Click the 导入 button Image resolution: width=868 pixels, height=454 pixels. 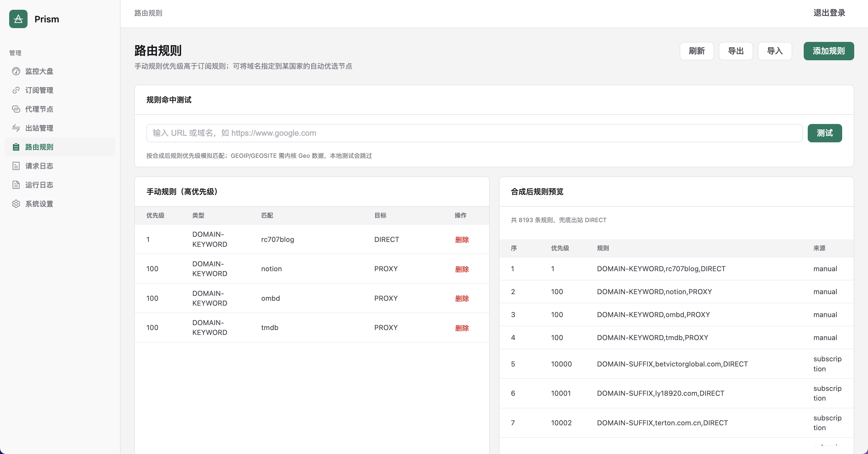pyautogui.click(x=775, y=51)
